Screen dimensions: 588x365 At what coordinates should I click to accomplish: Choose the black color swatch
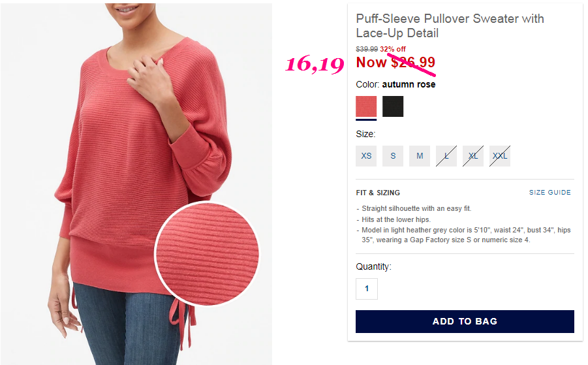(x=393, y=106)
